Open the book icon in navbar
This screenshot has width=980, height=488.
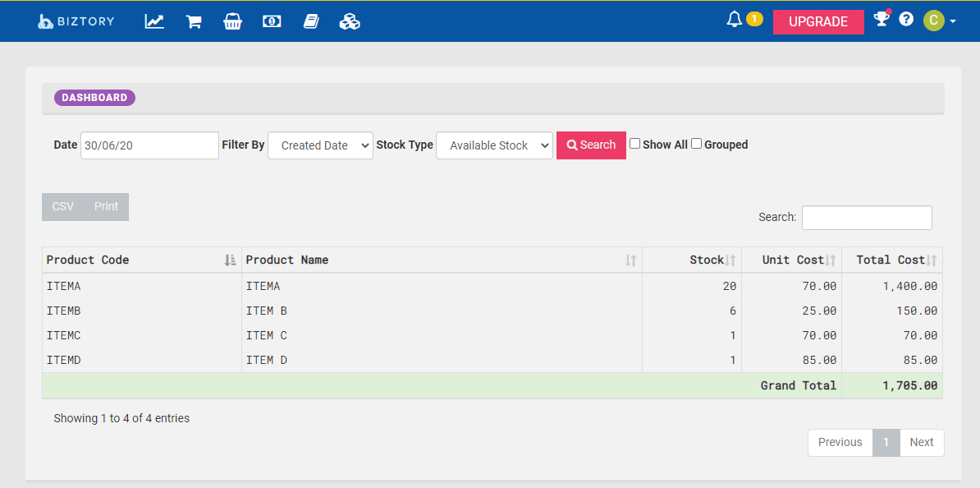click(311, 21)
